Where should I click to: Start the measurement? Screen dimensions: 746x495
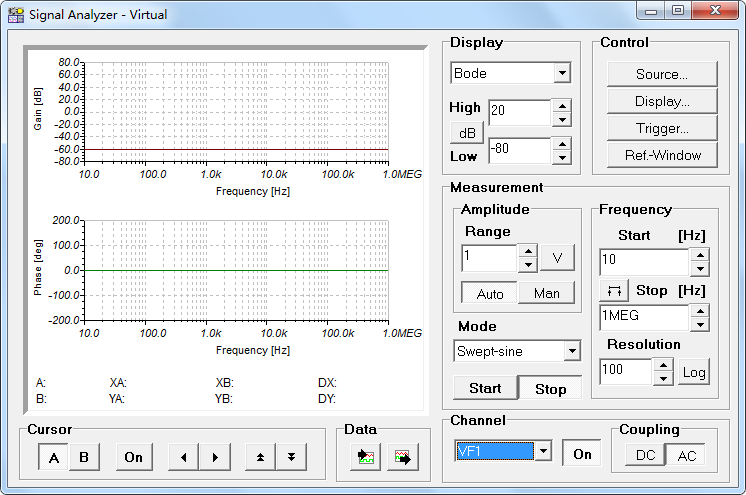tap(485, 388)
